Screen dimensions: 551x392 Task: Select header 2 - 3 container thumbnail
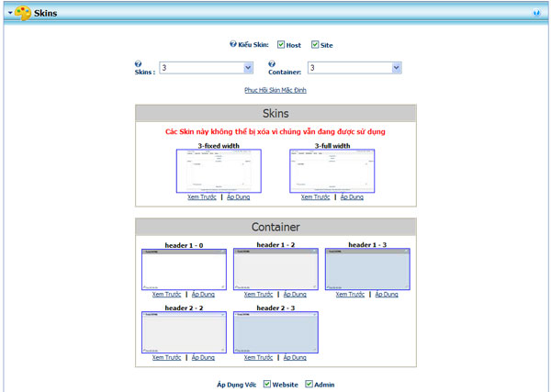point(275,332)
